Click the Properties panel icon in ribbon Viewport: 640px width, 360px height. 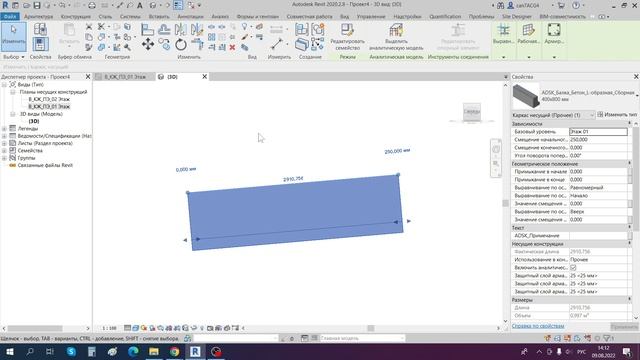40,44
